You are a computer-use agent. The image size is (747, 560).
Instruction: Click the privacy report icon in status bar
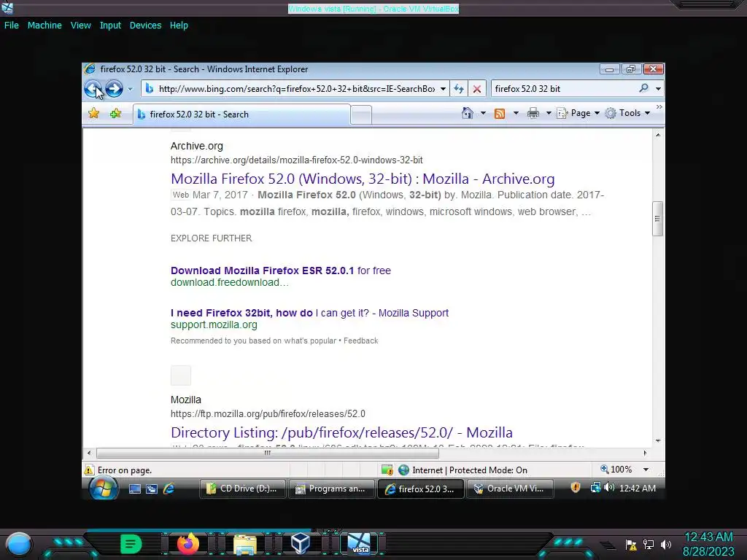pyautogui.click(x=387, y=470)
